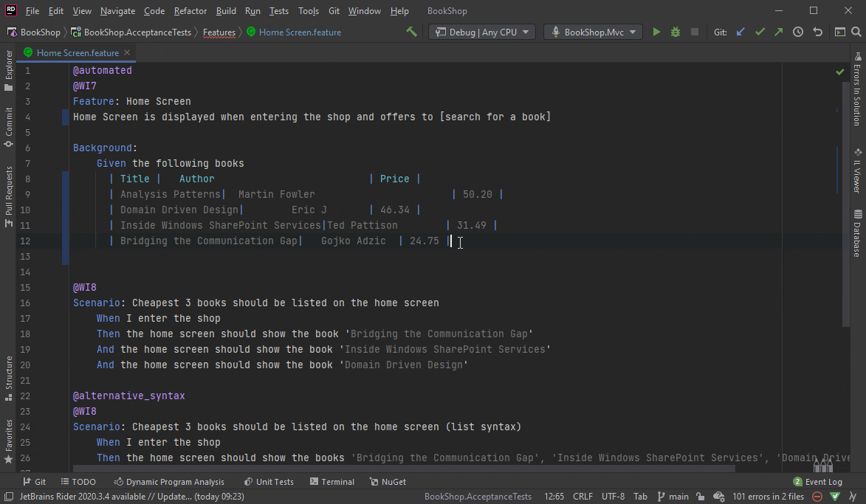
Task: Open the Search Everywhere magnifier
Action: (857, 32)
